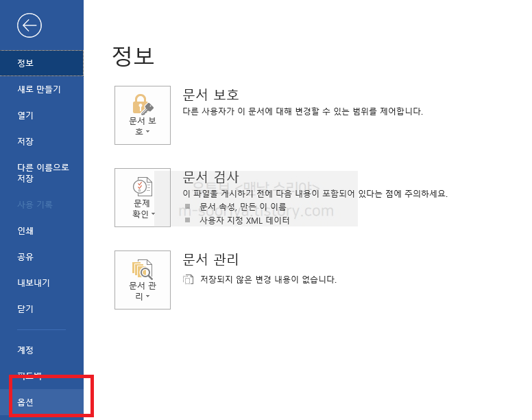This screenshot has width=532, height=420.
Task: Open the 문서 관리 manage document button
Action: pos(143,280)
